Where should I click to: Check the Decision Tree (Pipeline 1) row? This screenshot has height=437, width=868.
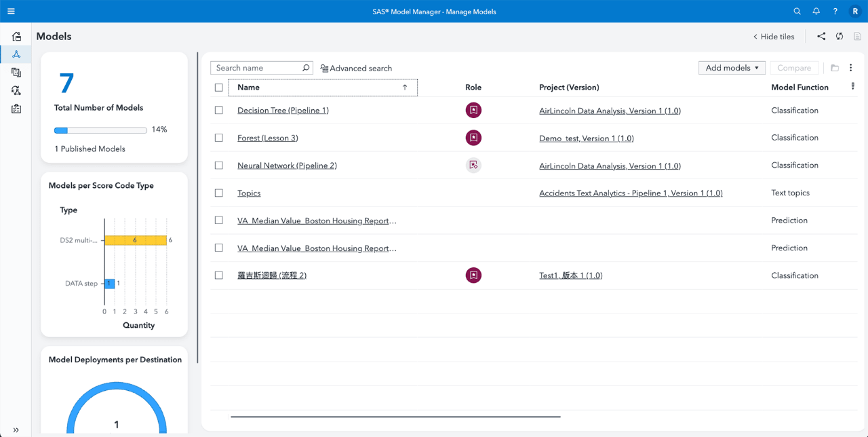(218, 110)
